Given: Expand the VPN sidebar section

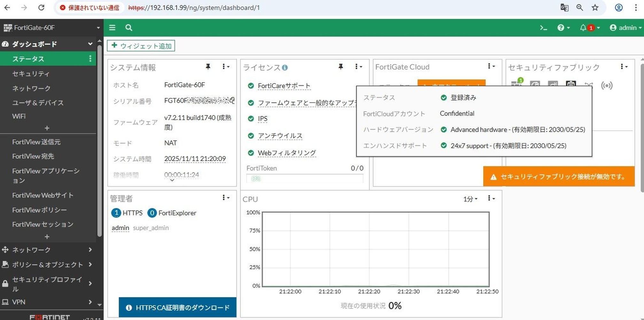Looking at the screenshot, I should [47, 302].
